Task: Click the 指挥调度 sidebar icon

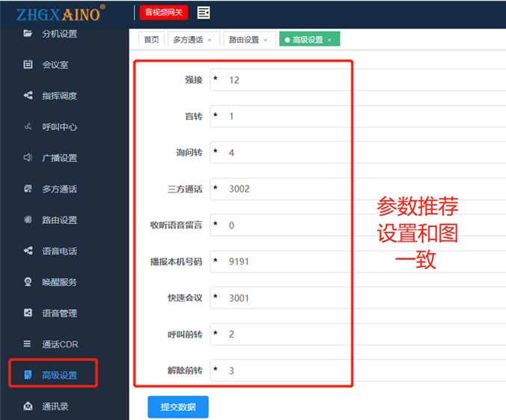Action: pyautogui.click(x=28, y=96)
